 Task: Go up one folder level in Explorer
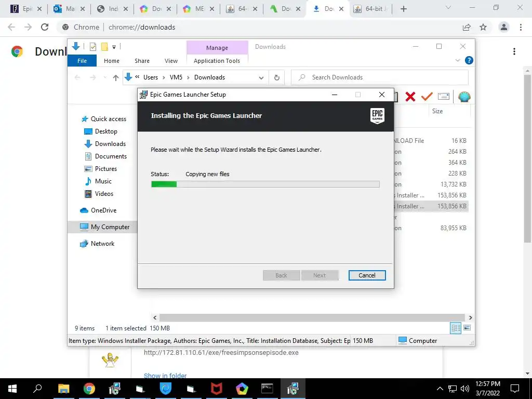click(116, 78)
